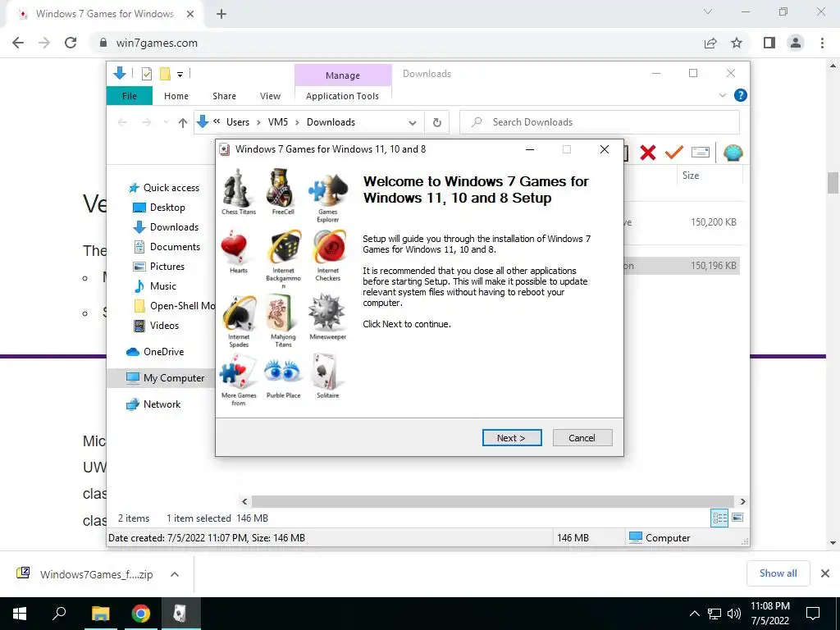Click Users in the address breadcrumb
The height and width of the screenshot is (630, 840).
click(x=238, y=122)
